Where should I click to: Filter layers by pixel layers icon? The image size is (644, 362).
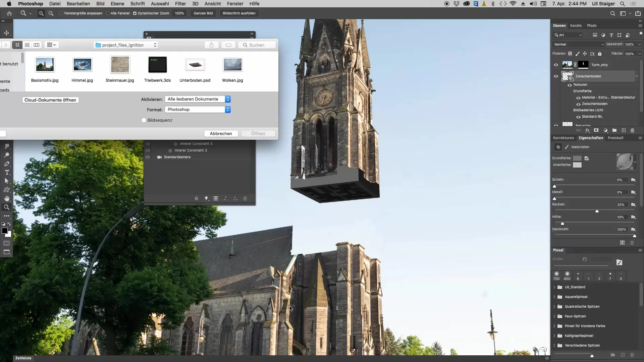click(595, 35)
